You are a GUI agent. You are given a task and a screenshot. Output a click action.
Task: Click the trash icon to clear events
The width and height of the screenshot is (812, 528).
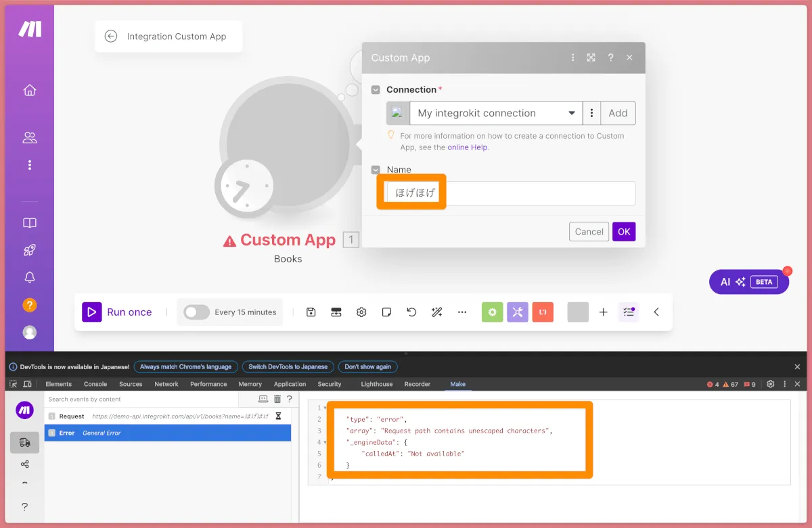pyautogui.click(x=277, y=399)
